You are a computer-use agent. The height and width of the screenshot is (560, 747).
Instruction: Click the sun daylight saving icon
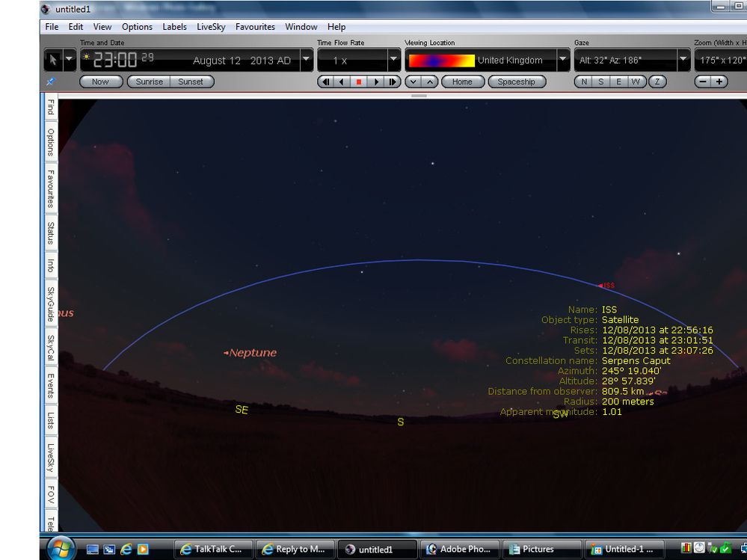tap(86, 57)
